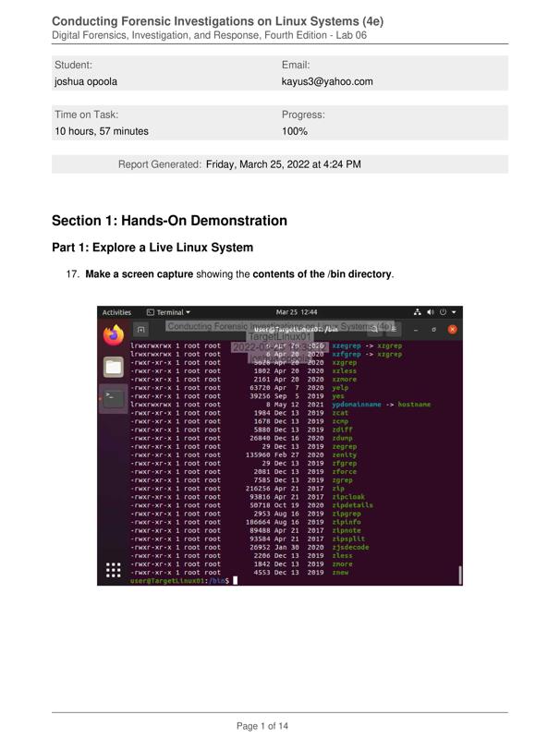Viewport: 560px width, 739px height.
Task: Open the Activities overview
Action: point(116,312)
